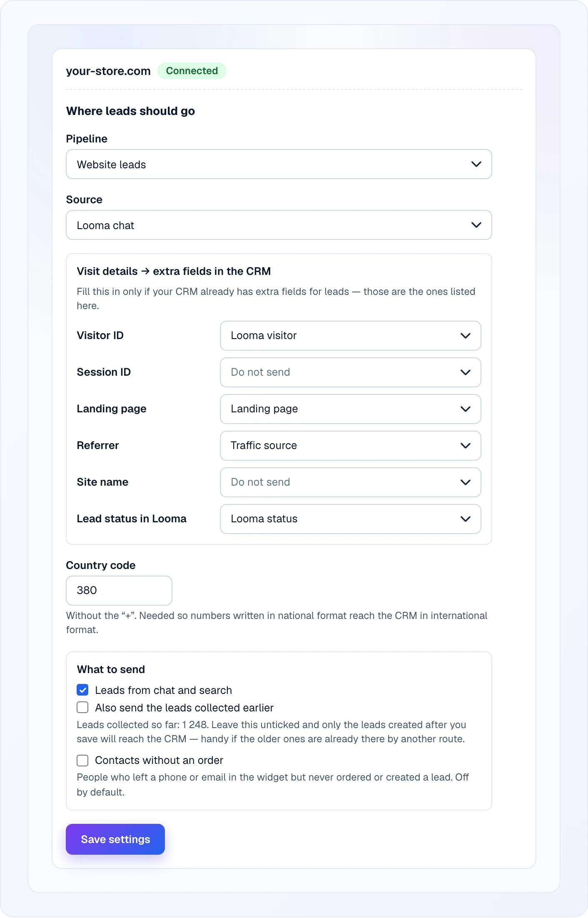
Task: Open the Looma chat source dropdown
Action: [279, 225]
